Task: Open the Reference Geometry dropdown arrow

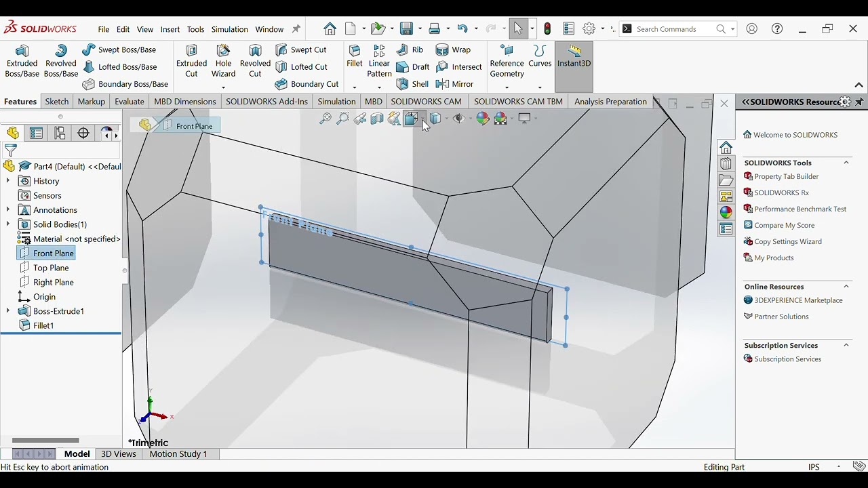Action: (x=507, y=87)
